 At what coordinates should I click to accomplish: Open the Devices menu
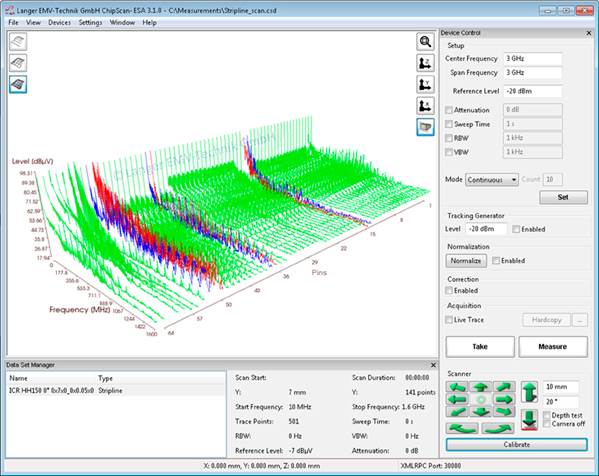tap(59, 23)
